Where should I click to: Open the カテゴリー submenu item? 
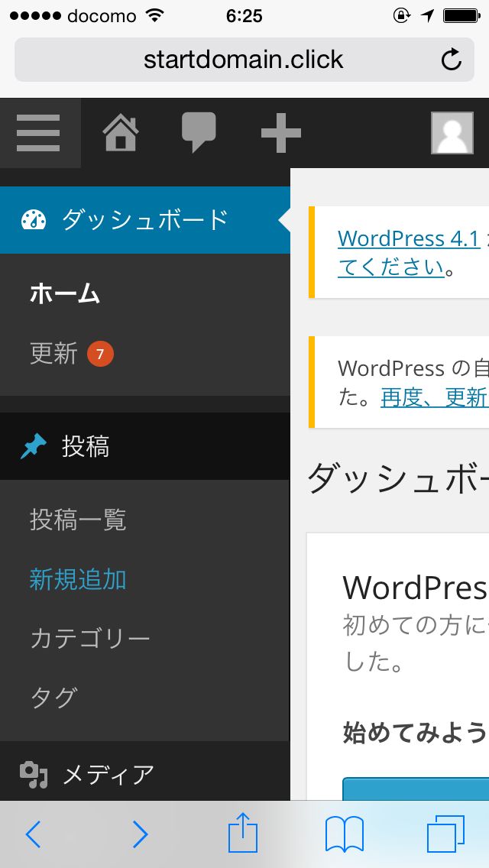pos(90,639)
